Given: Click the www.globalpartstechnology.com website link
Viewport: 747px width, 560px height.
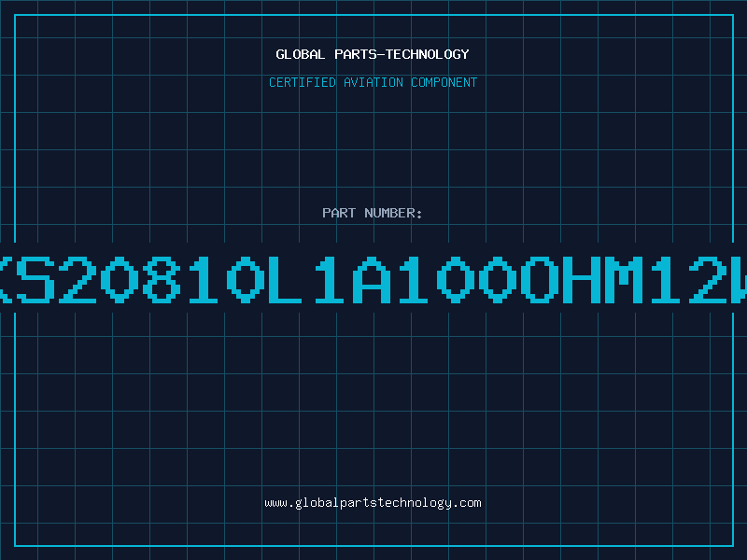Looking at the screenshot, I should [x=373, y=503].
